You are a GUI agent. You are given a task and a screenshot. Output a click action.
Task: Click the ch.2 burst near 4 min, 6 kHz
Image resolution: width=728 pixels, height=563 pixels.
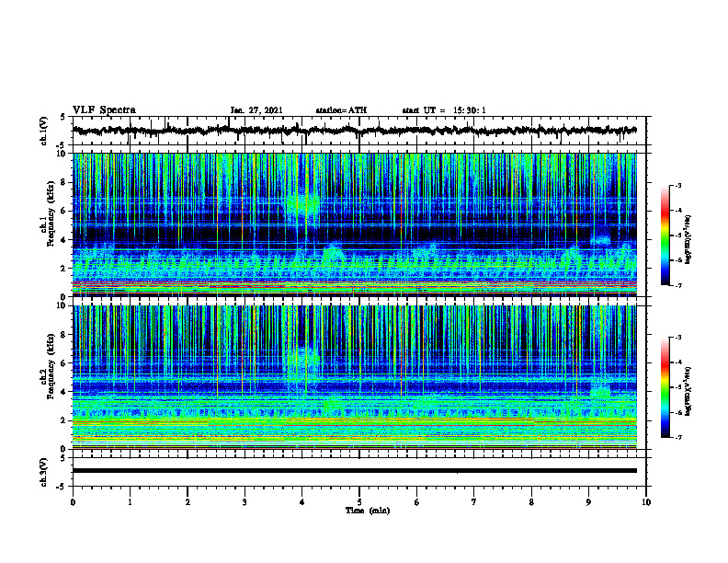(x=302, y=360)
